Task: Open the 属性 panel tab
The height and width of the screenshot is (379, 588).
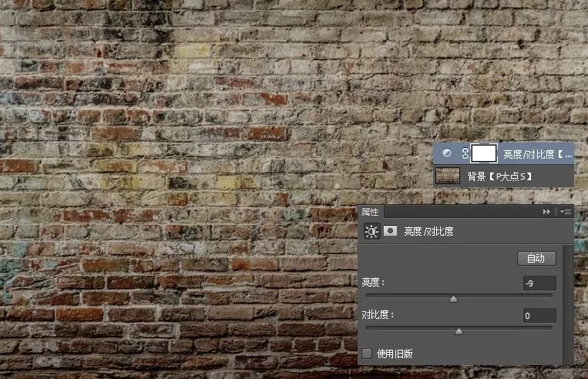Action: click(x=370, y=212)
